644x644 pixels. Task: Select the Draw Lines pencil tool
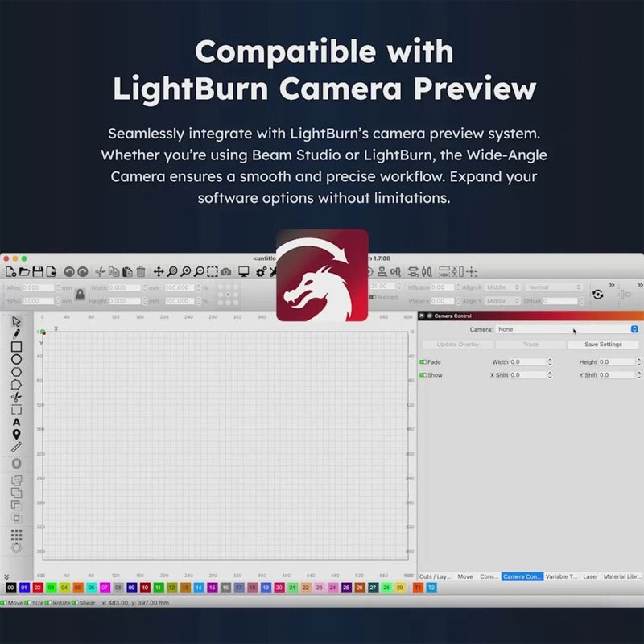(16, 333)
